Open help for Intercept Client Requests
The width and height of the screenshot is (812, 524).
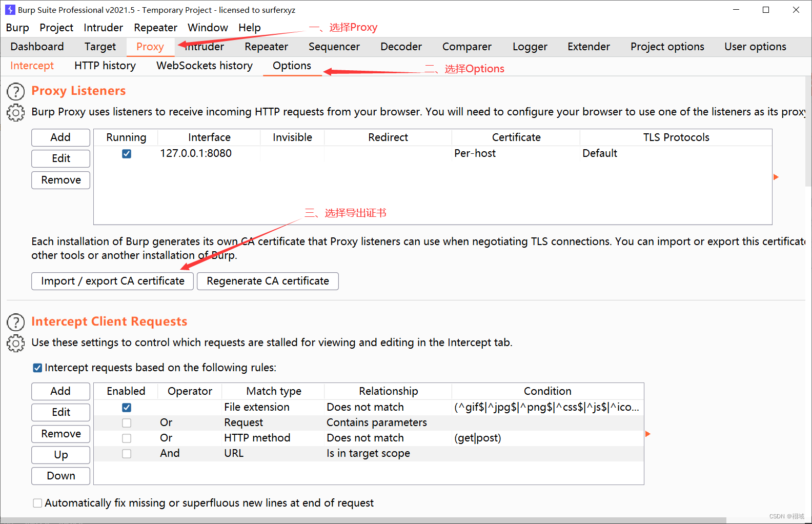point(16,323)
